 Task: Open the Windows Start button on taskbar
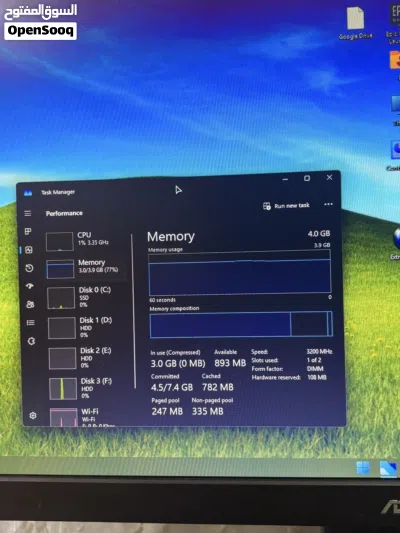coord(363,468)
